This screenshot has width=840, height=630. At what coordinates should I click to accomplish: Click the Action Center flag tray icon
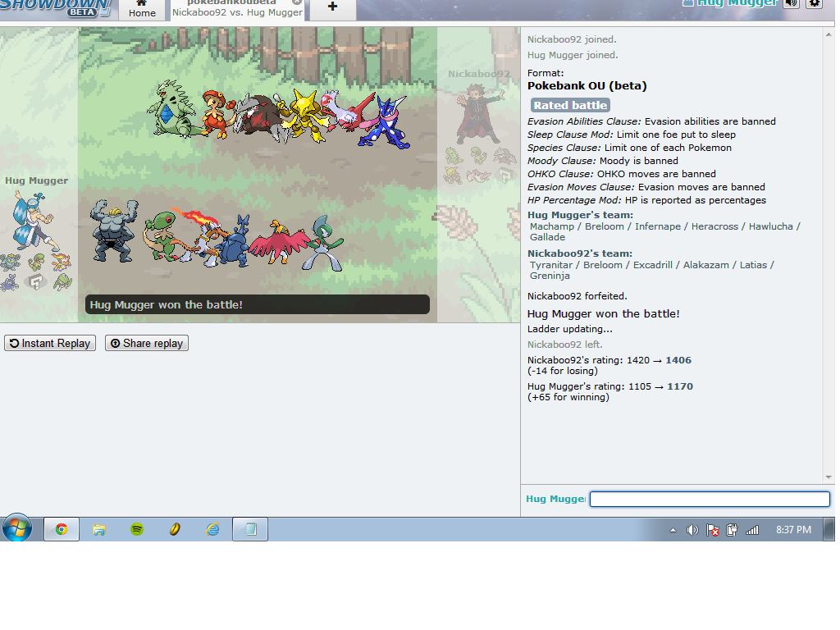(x=713, y=530)
